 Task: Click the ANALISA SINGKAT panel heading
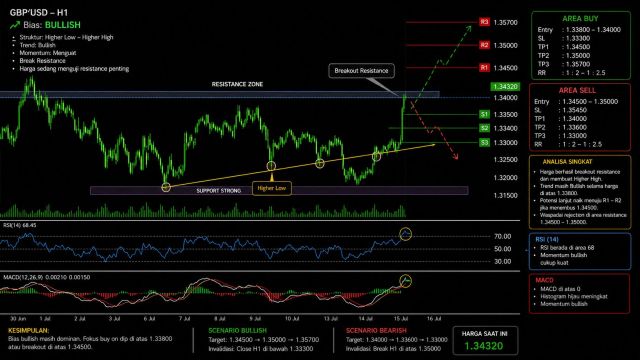(567, 162)
